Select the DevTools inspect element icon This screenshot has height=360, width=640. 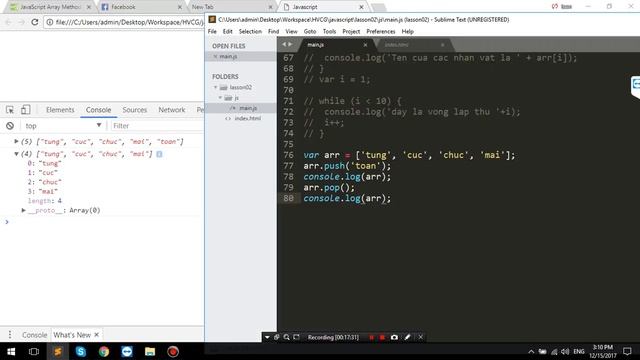[10, 110]
